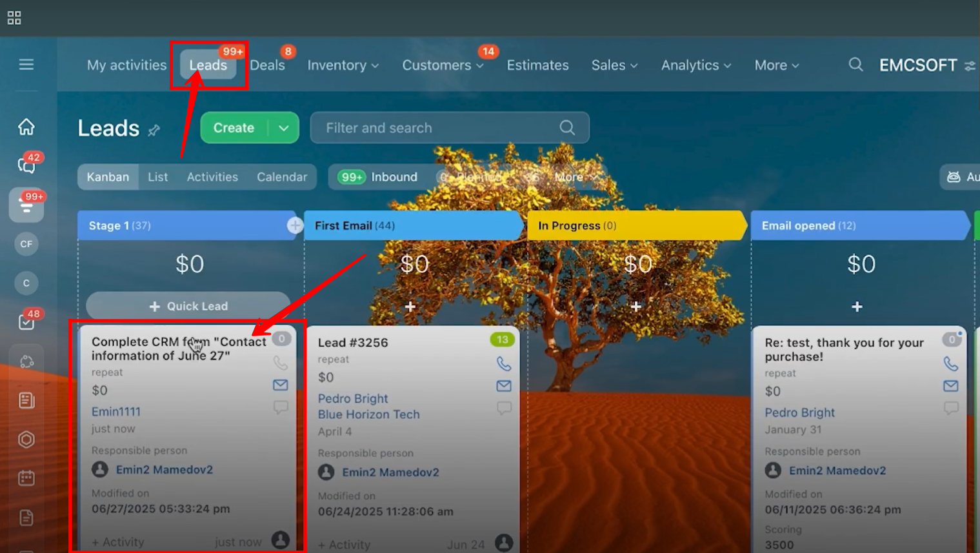
Task: Select the In Progress column header
Action: [x=636, y=225]
